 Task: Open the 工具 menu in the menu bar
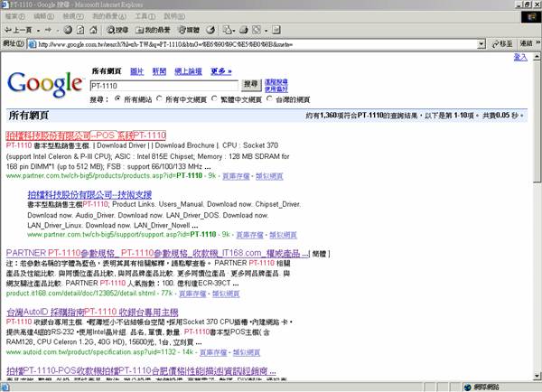[x=138, y=17]
